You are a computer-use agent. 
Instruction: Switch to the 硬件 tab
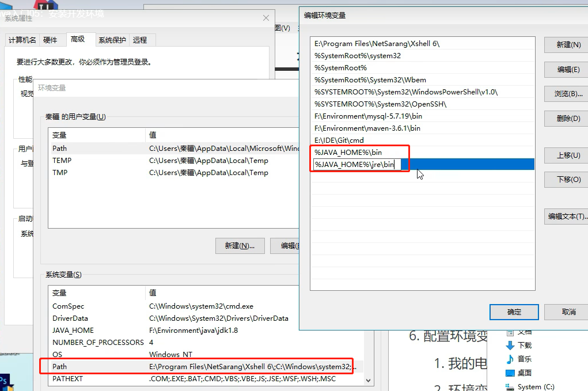(51, 40)
